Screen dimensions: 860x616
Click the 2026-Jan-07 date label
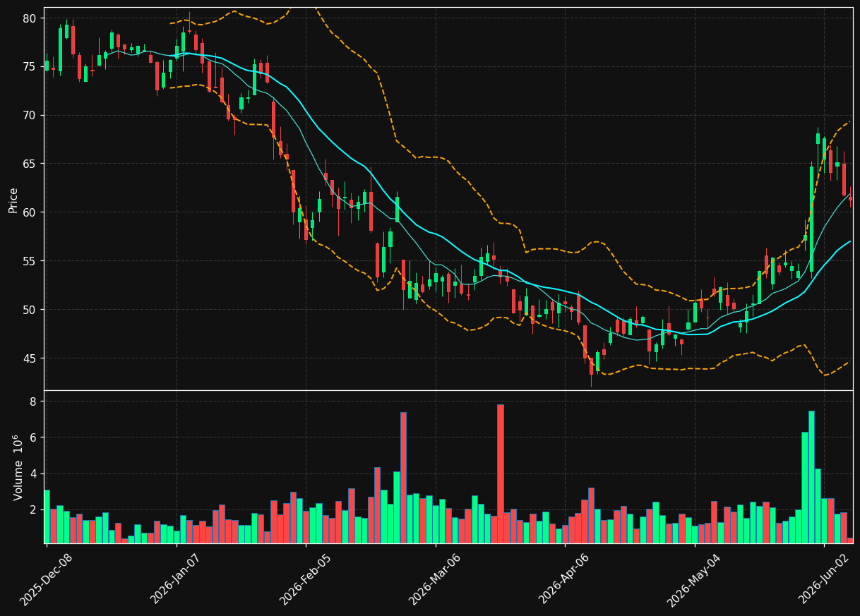[176, 579]
